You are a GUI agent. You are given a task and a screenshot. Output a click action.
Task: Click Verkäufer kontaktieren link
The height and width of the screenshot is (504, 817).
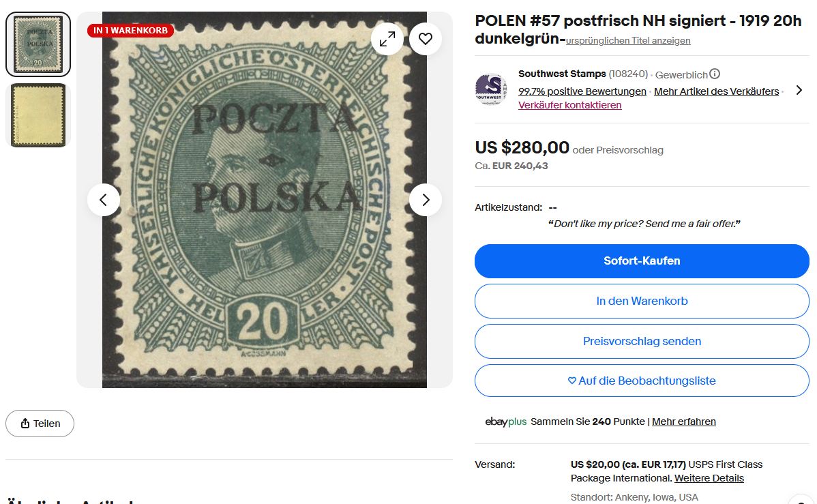[x=570, y=105]
